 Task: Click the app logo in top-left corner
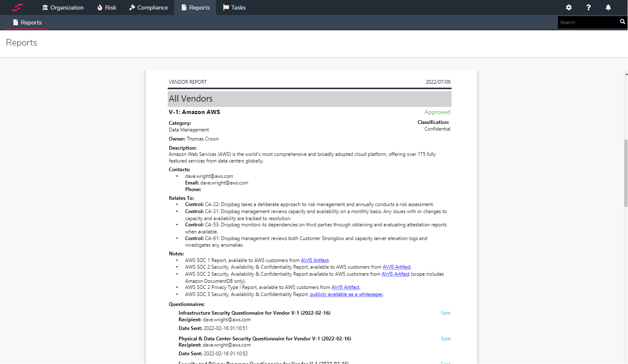[x=17, y=7]
